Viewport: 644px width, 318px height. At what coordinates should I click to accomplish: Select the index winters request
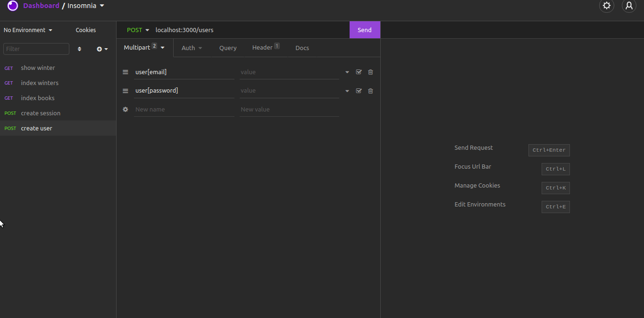tap(58, 83)
